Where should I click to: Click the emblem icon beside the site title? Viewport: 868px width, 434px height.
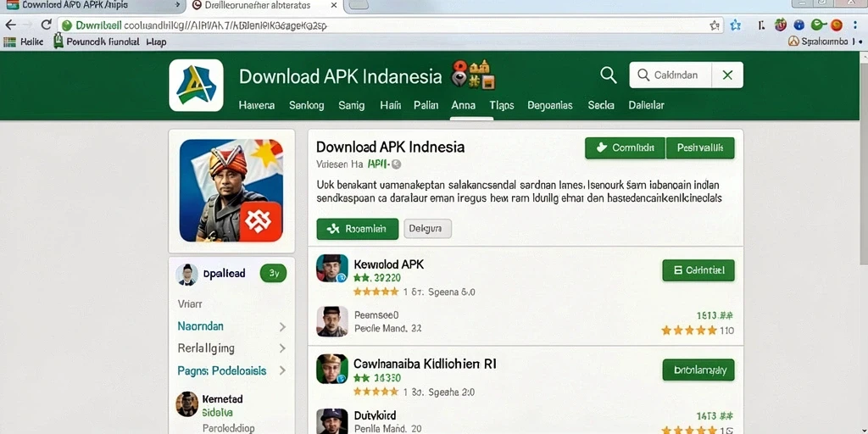click(x=473, y=75)
